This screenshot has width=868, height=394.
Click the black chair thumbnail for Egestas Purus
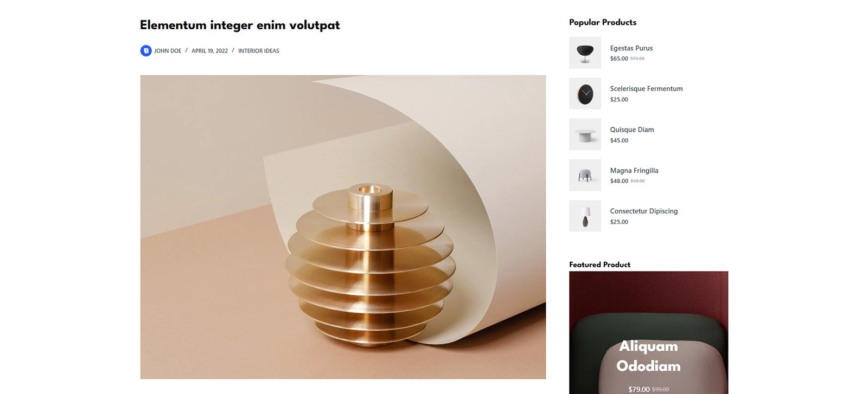(585, 53)
